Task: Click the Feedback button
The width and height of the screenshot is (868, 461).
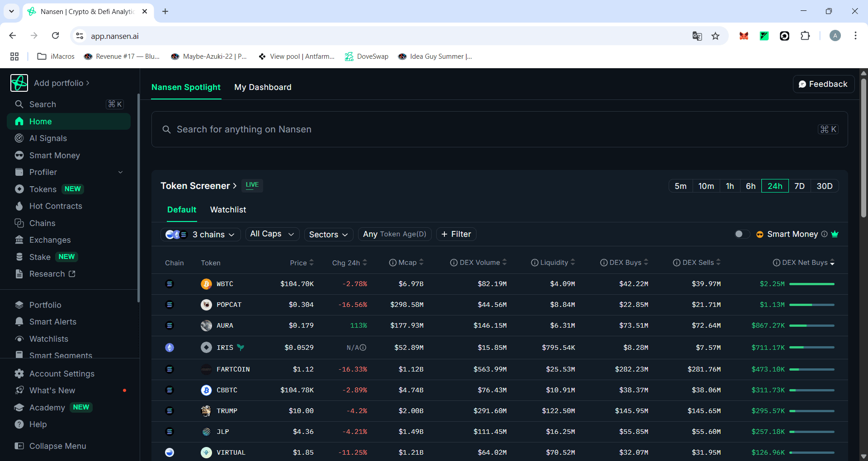Action: (823, 84)
